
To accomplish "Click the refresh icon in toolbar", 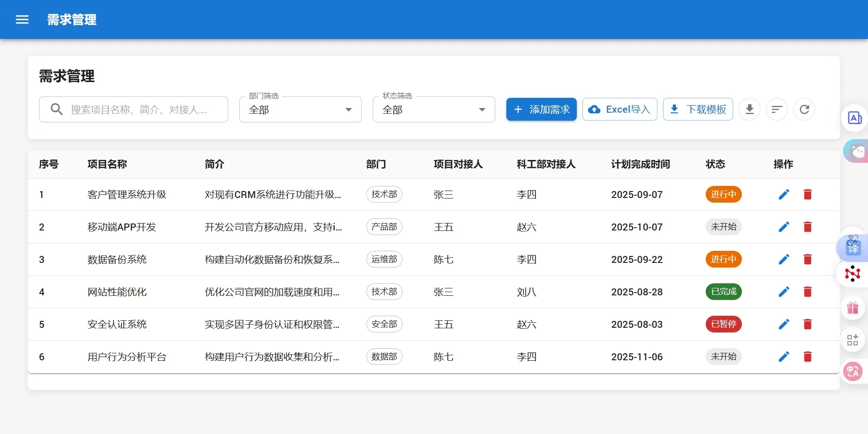I will click(x=804, y=109).
